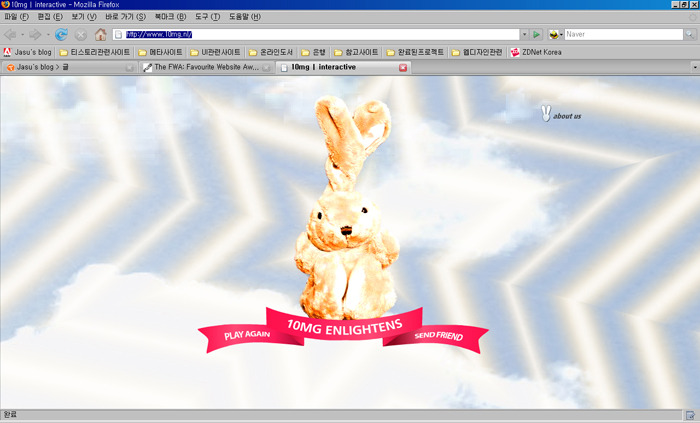Click the address bar URL field
The height and width of the screenshot is (423, 700).
(x=316, y=34)
